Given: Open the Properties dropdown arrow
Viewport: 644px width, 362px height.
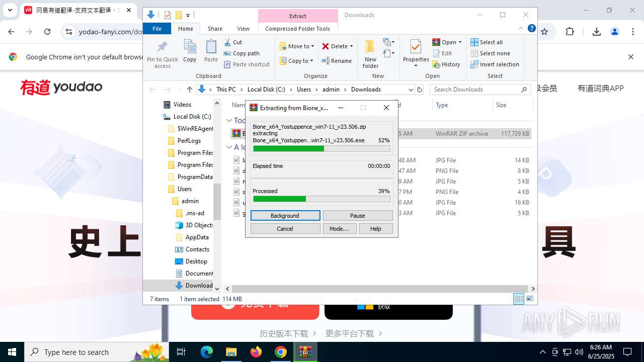Looking at the screenshot, I should click(x=416, y=66).
